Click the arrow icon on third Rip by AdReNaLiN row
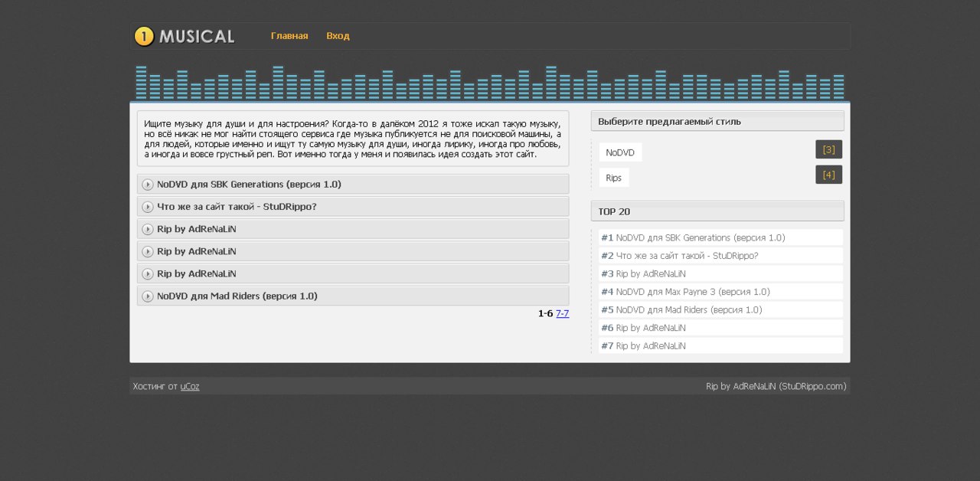 click(x=148, y=273)
